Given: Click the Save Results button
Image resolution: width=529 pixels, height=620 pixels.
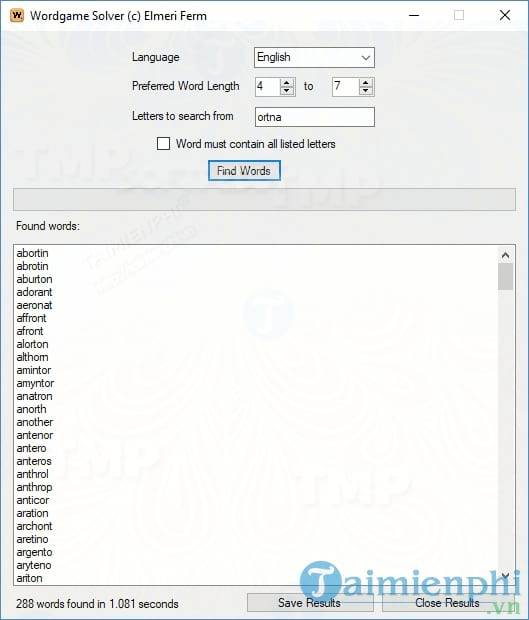Looking at the screenshot, I should (x=310, y=603).
